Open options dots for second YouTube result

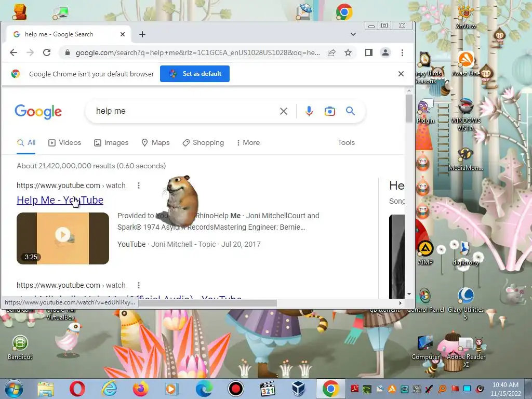(x=138, y=285)
